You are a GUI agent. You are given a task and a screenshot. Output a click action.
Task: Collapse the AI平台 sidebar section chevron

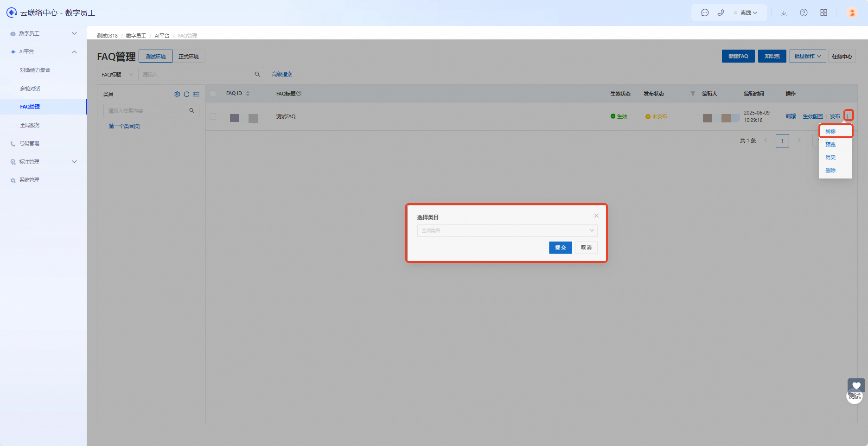point(74,52)
